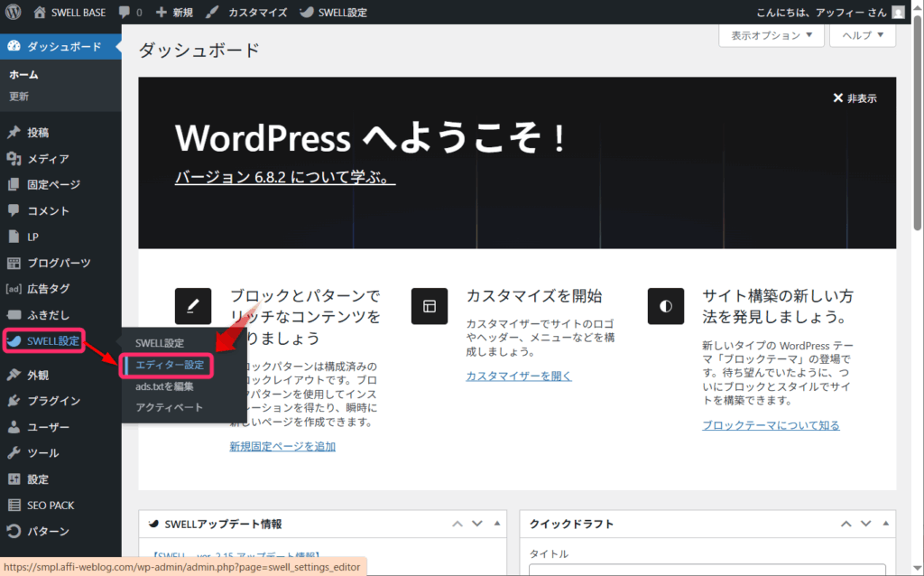
Task: Click the half-circle styles icon
Action: (665, 306)
